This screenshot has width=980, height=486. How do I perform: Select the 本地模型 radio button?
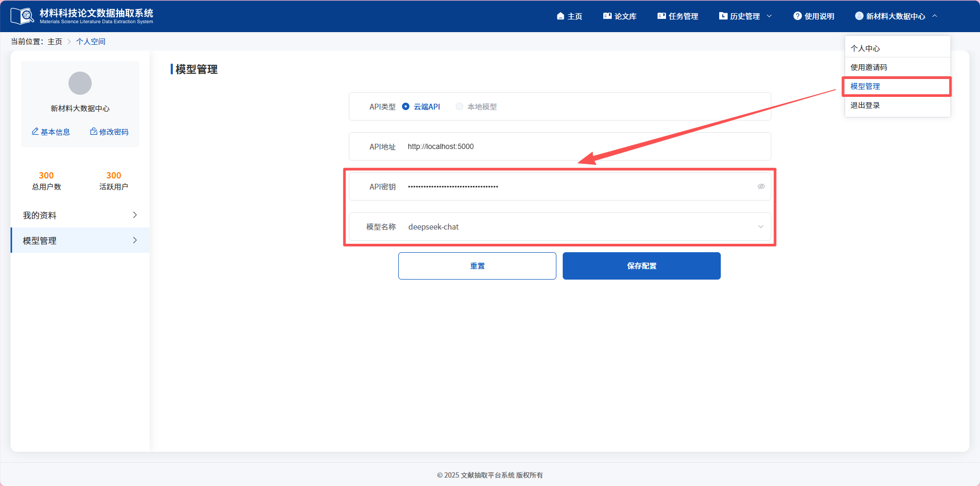(459, 106)
